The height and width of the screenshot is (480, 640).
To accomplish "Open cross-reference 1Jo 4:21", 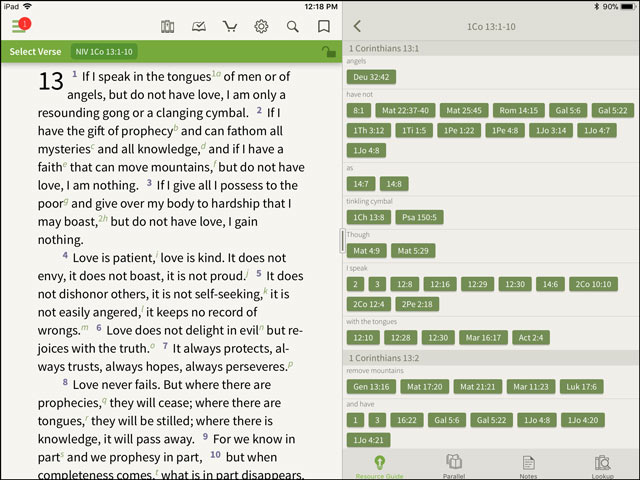I will click(369, 440).
